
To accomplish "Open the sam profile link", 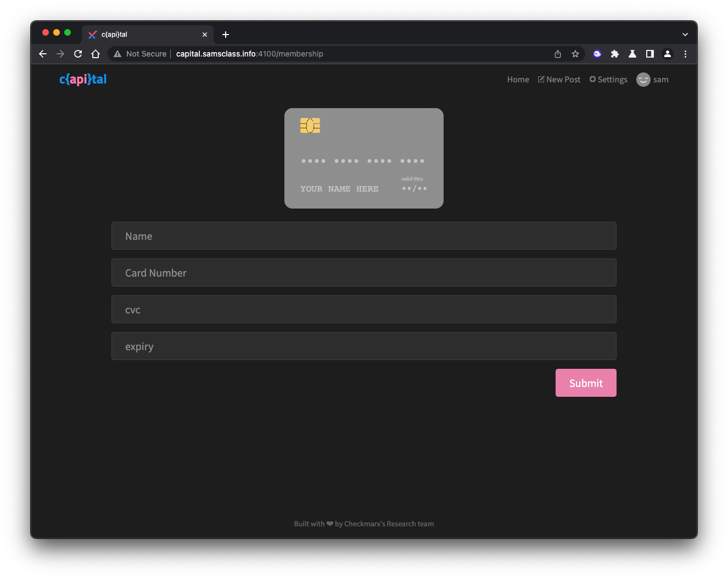I will (x=661, y=80).
